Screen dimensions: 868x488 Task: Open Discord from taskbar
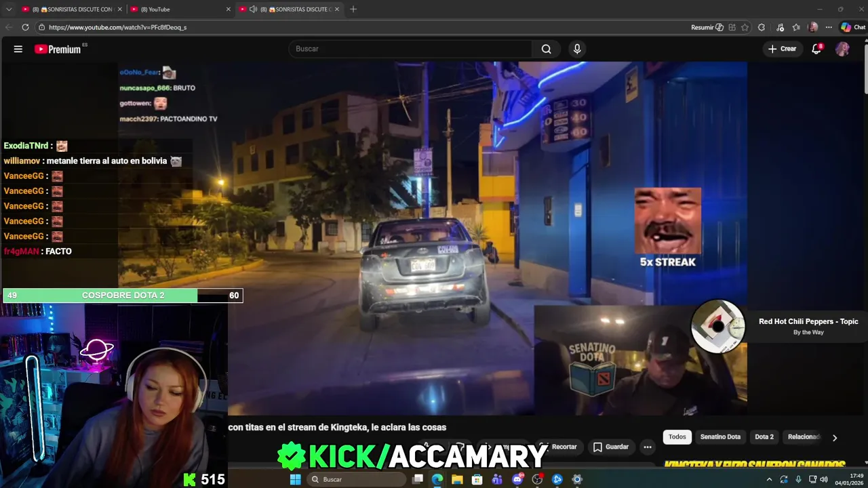(x=517, y=479)
